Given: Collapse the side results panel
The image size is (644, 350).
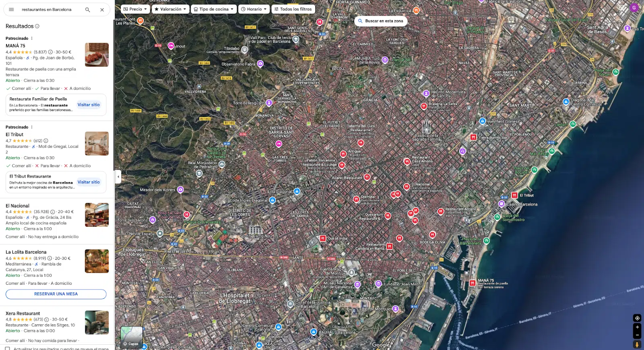Looking at the screenshot, I should (x=118, y=176).
